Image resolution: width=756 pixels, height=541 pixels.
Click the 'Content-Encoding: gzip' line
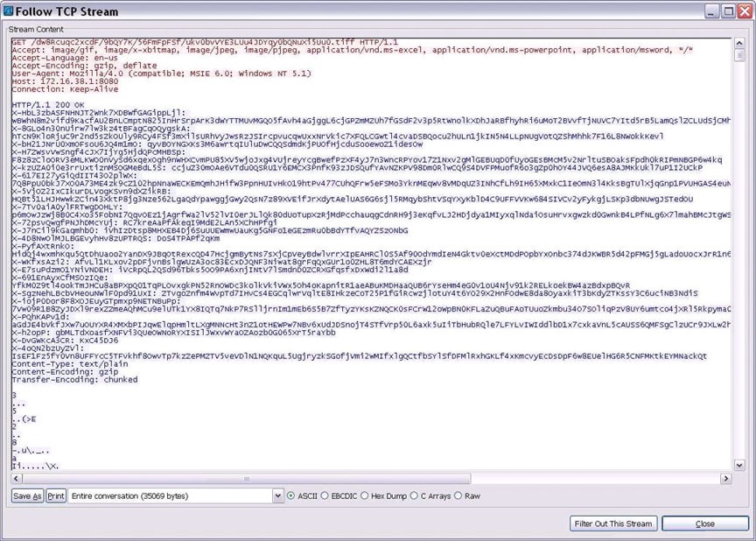click(65, 372)
